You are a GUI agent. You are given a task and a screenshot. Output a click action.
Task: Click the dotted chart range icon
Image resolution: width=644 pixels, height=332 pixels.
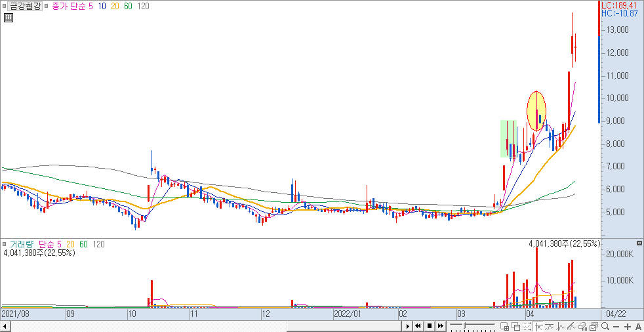coord(527,327)
